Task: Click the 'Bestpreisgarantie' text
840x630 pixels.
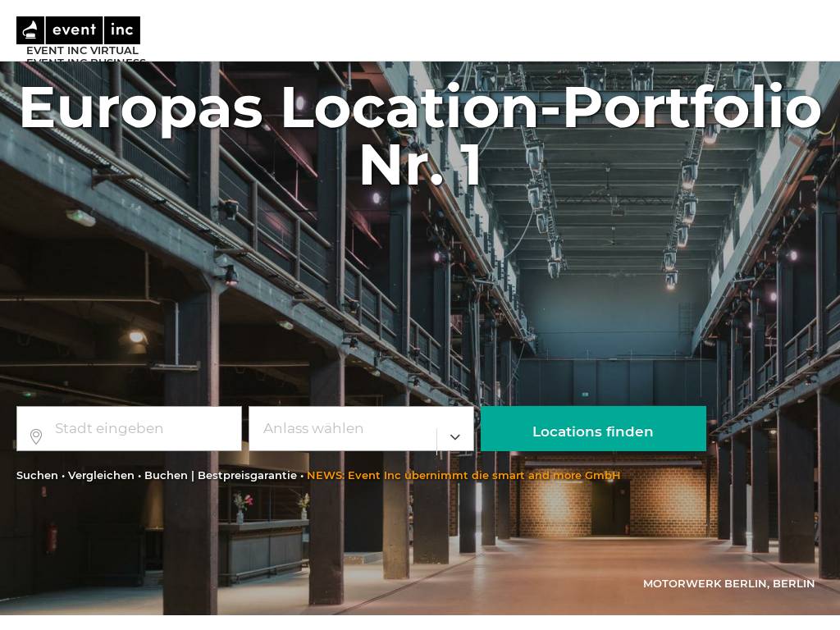Action: [247, 475]
